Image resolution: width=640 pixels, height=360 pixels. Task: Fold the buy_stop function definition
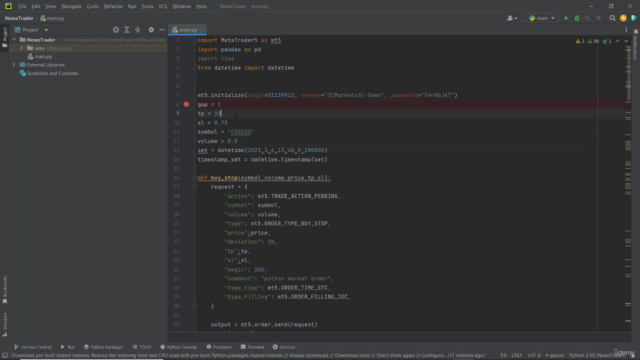pyautogui.click(x=195, y=178)
